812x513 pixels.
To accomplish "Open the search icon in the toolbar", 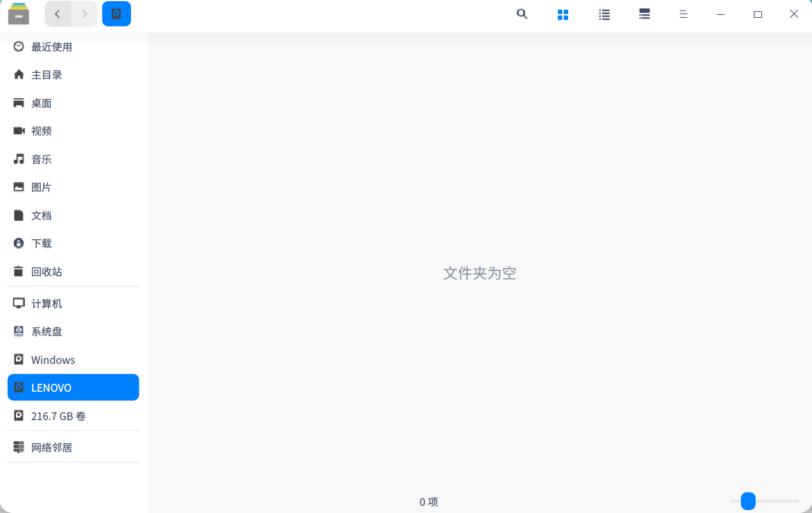I will coord(522,14).
